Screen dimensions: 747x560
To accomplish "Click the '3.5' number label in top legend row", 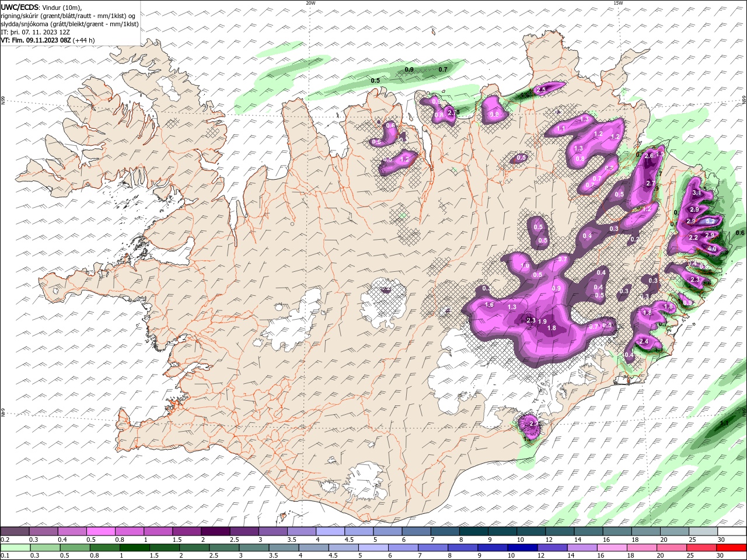I will click(292, 540).
